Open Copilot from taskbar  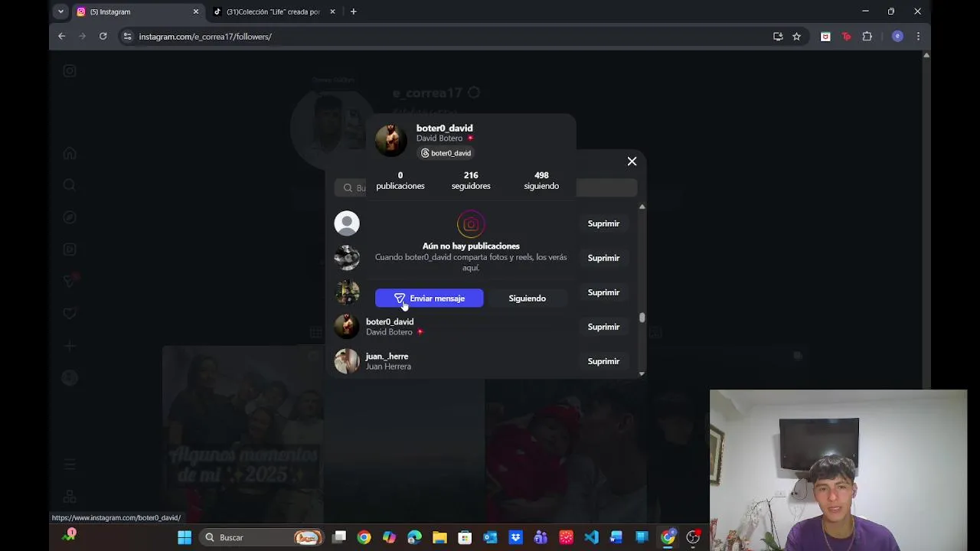389,537
